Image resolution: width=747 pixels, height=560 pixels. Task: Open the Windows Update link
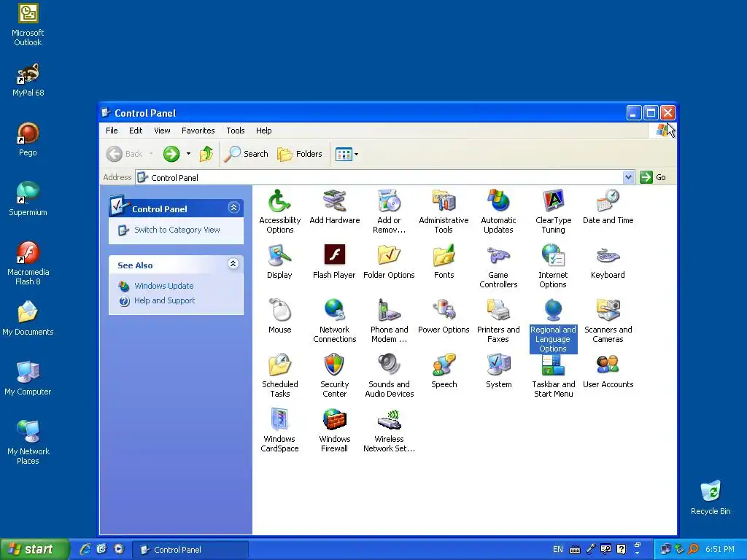point(164,286)
